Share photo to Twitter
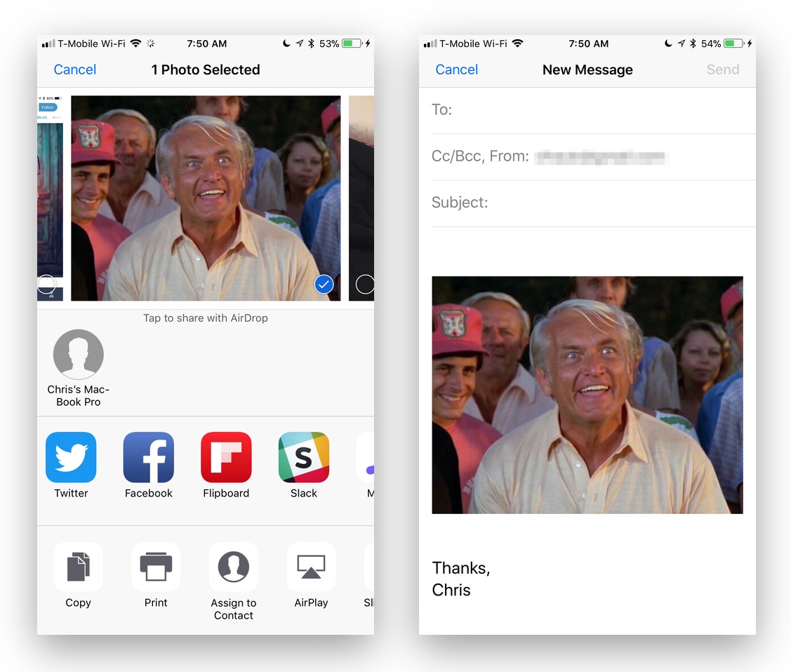 71,458
